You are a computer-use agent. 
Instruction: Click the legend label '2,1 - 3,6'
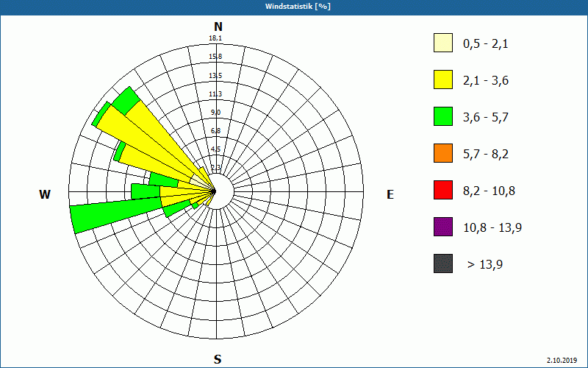(x=486, y=81)
